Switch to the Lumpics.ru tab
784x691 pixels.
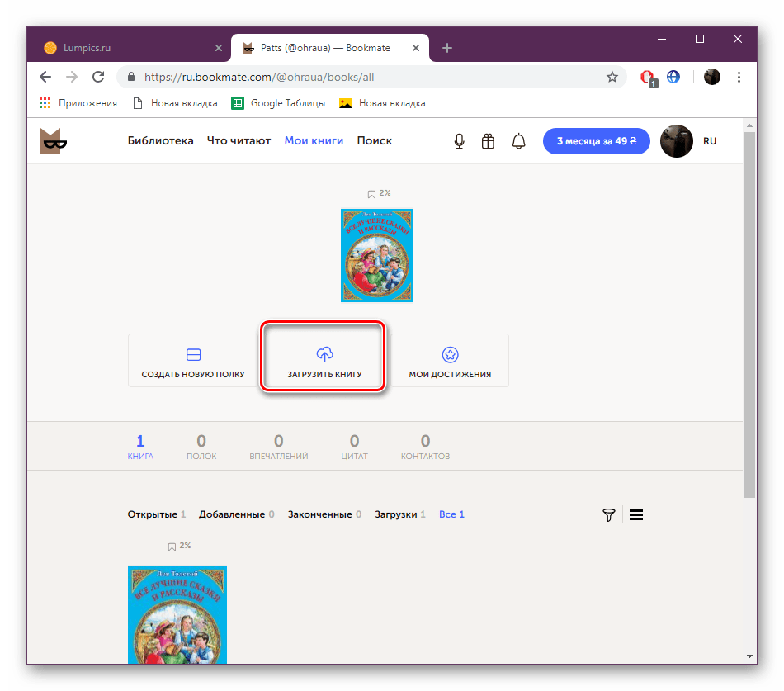[130, 48]
